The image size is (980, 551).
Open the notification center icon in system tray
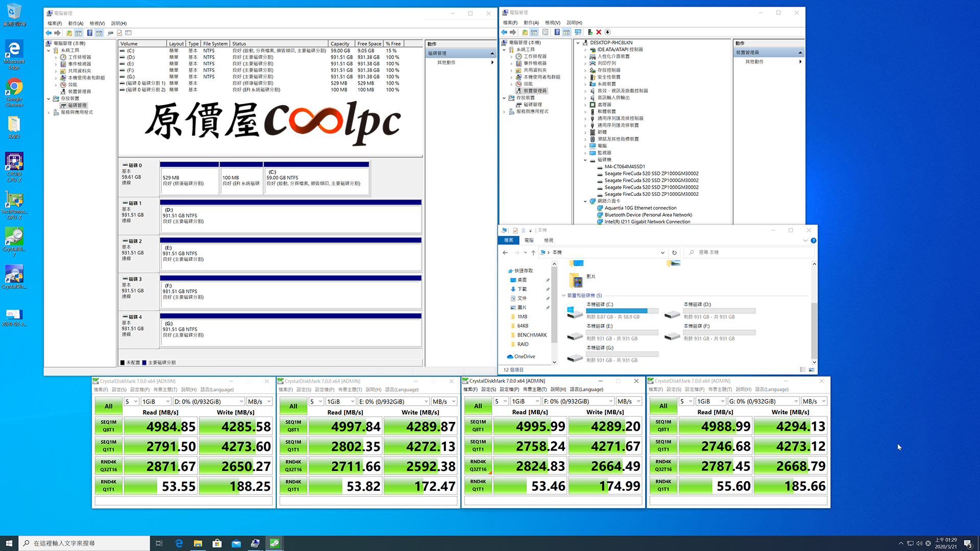(x=968, y=543)
